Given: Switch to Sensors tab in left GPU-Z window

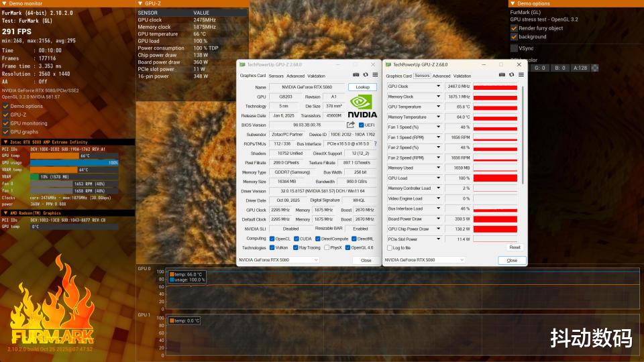Looking at the screenshot, I should tap(276, 76).
